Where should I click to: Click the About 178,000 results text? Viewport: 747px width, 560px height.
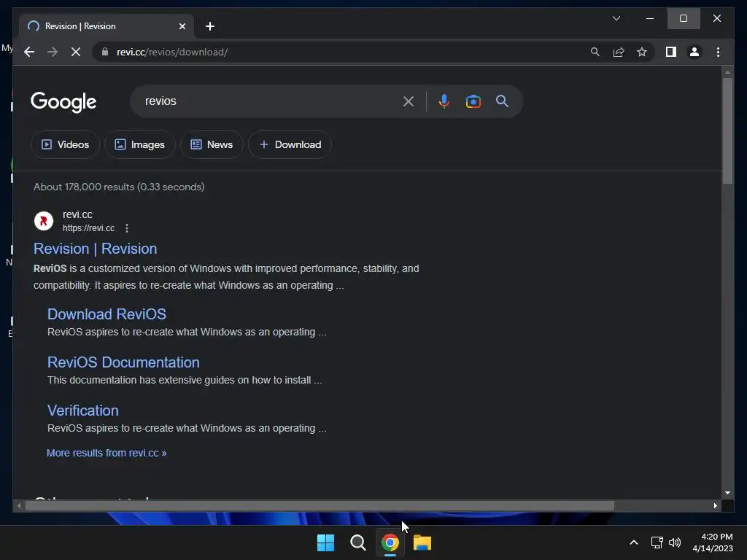119,187
